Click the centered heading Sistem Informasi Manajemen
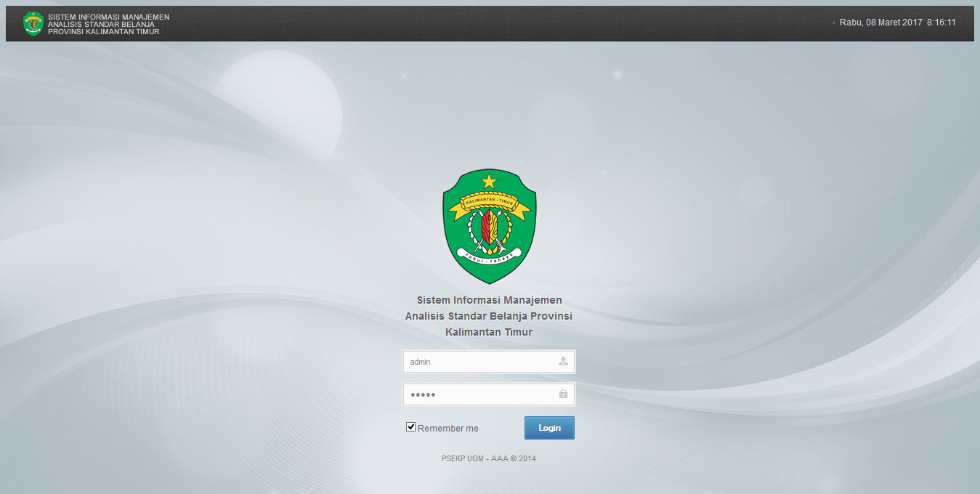The width and height of the screenshot is (980, 494). coord(489,300)
